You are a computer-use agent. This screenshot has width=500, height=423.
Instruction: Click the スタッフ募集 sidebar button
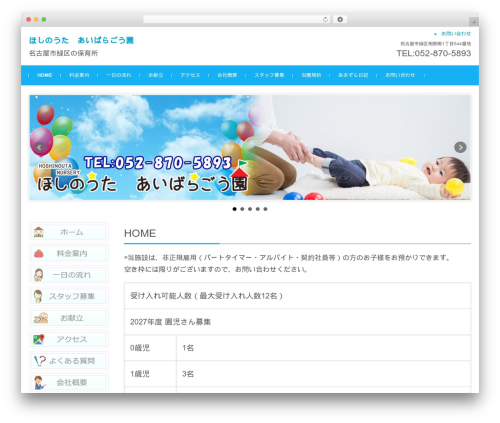69,296
